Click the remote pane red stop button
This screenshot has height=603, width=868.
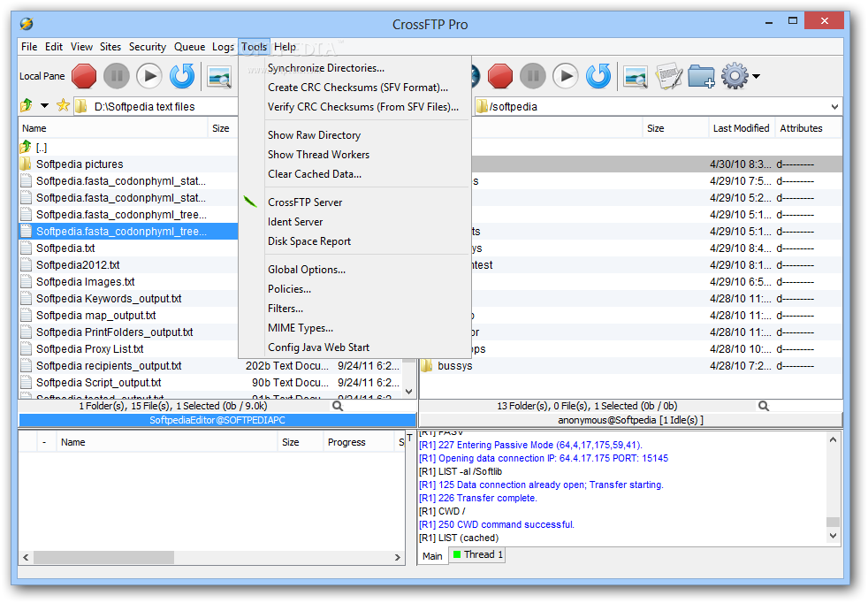500,76
